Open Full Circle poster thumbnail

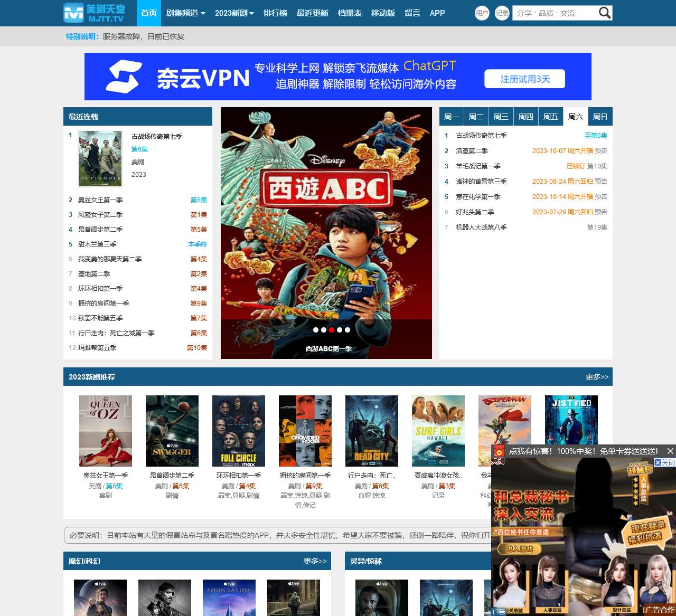(x=239, y=431)
